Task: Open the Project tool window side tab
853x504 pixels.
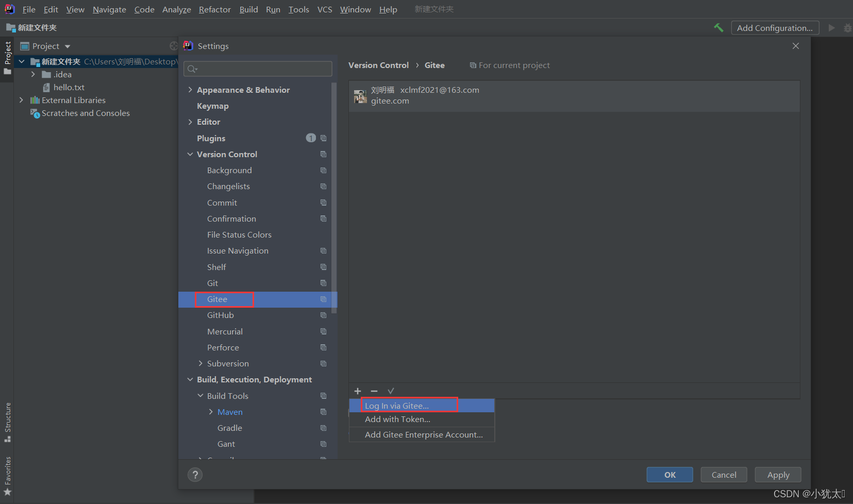Action: point(7,58)
